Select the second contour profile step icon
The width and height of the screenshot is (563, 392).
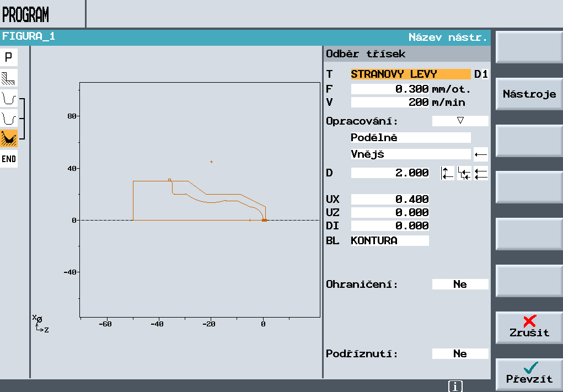coord(9,118)
